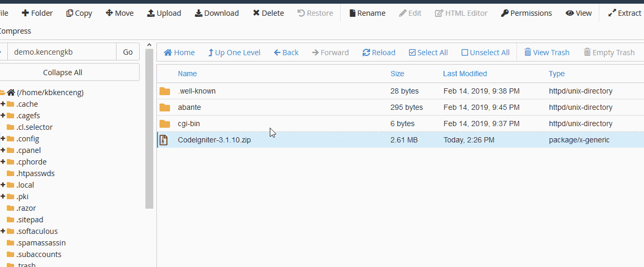The height and width of the screenshot is (267, 644).
Task: Click the abante folder icon
Action: (165, 107)
